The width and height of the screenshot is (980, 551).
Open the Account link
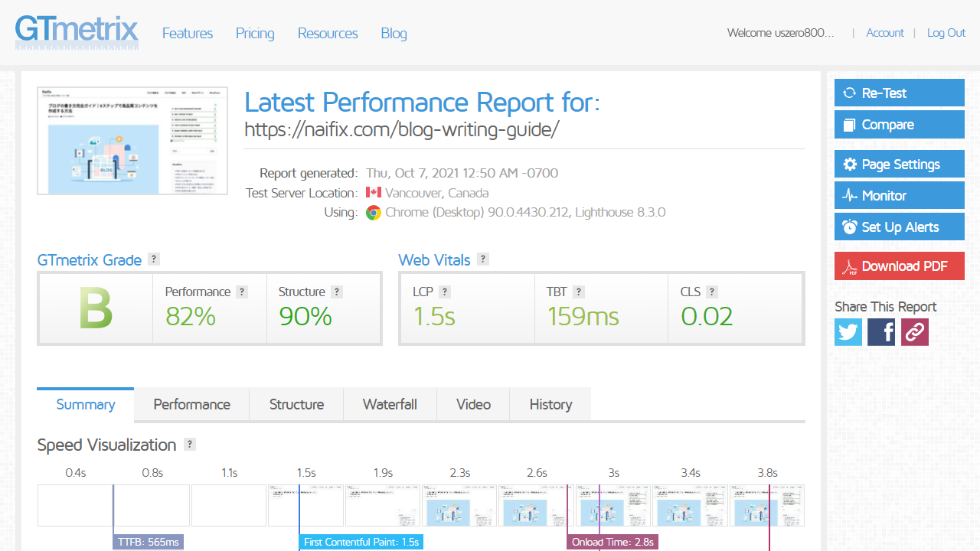(885, 33)
